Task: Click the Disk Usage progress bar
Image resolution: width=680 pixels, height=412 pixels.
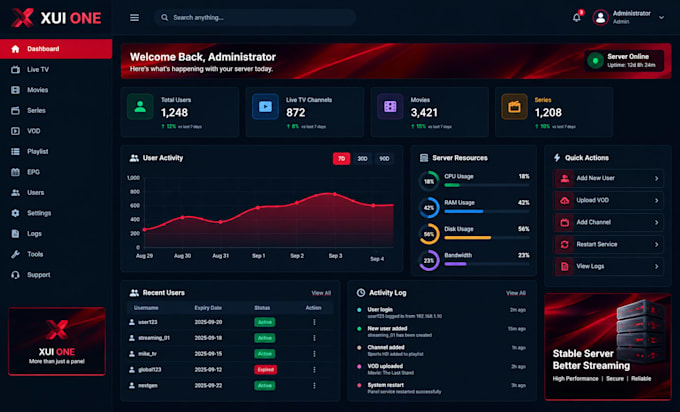Action: pos(487,238)
